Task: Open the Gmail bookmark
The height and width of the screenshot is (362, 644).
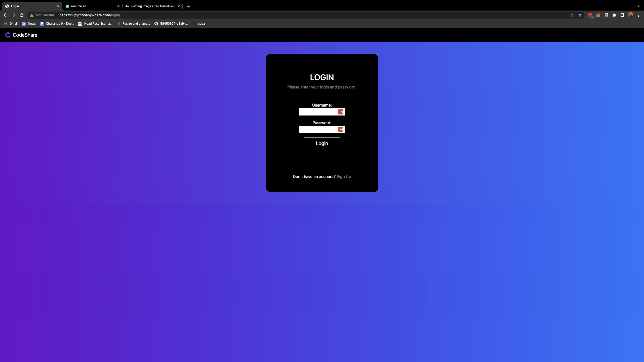Action: click(x=11, y=24)
